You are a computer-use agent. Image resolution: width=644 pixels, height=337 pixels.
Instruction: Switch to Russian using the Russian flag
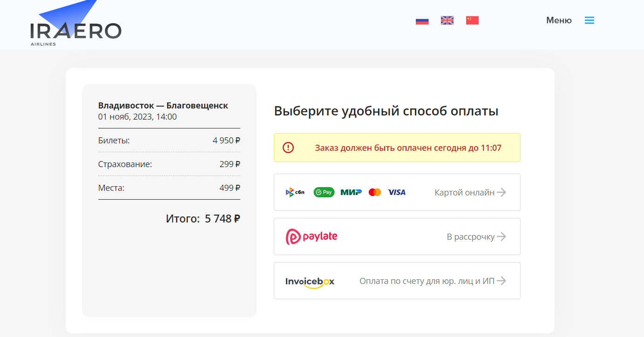coord(421,20)
